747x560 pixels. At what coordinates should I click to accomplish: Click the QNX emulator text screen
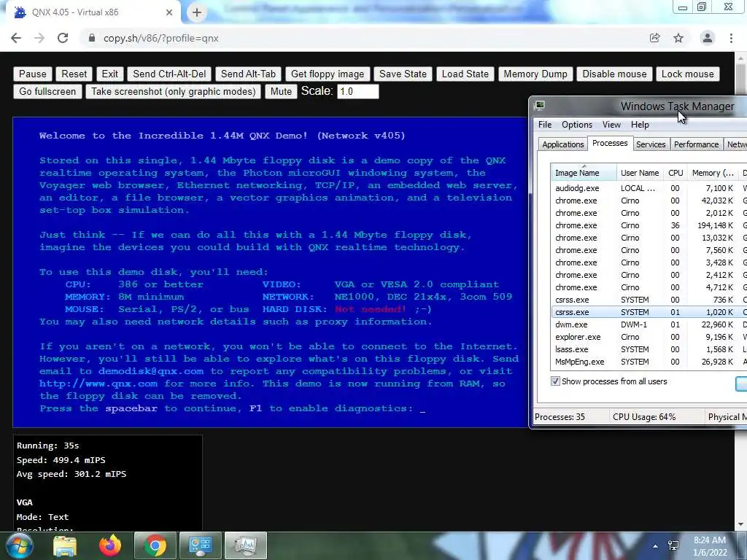[x=270, y=272]
